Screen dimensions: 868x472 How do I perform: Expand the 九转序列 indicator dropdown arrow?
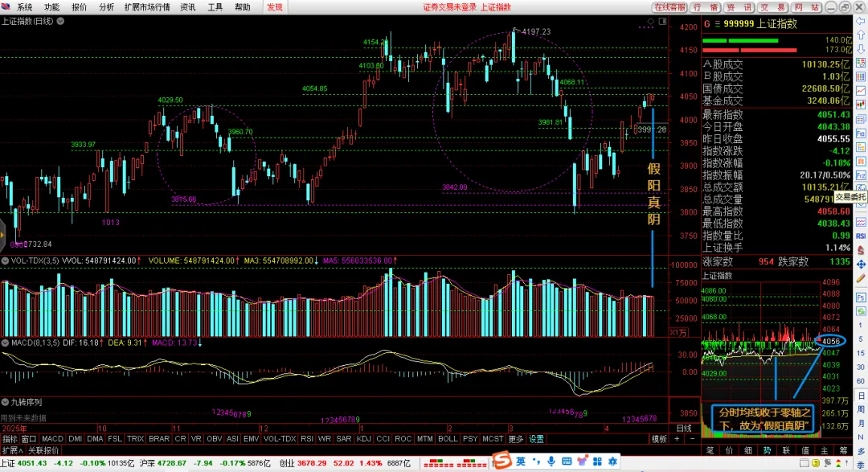[x=5, y=402]
